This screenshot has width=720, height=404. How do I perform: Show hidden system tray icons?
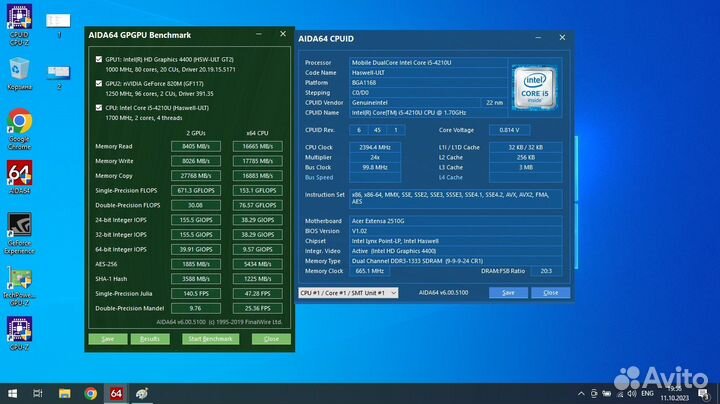[x=581, y=393]
